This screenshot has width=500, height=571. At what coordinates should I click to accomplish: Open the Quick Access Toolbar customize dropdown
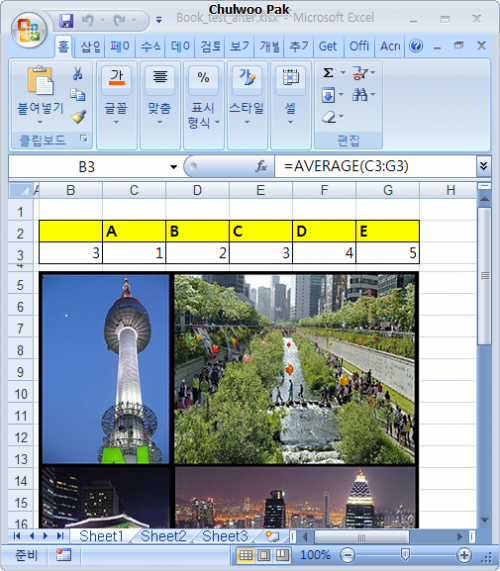(159, 20)
